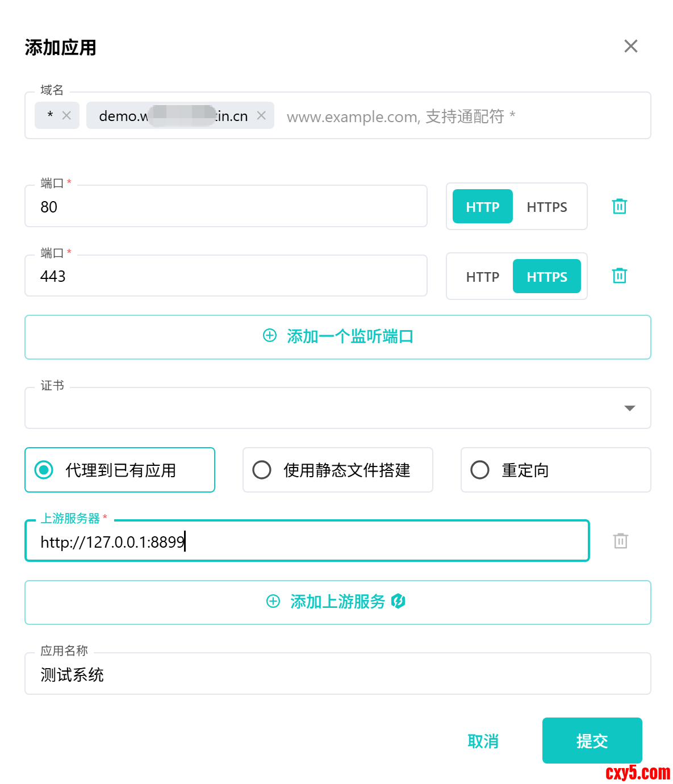Remove the upstream server entry trash icon
The image size is (673, 784).
pyautogui.click(x=620, y=541)
